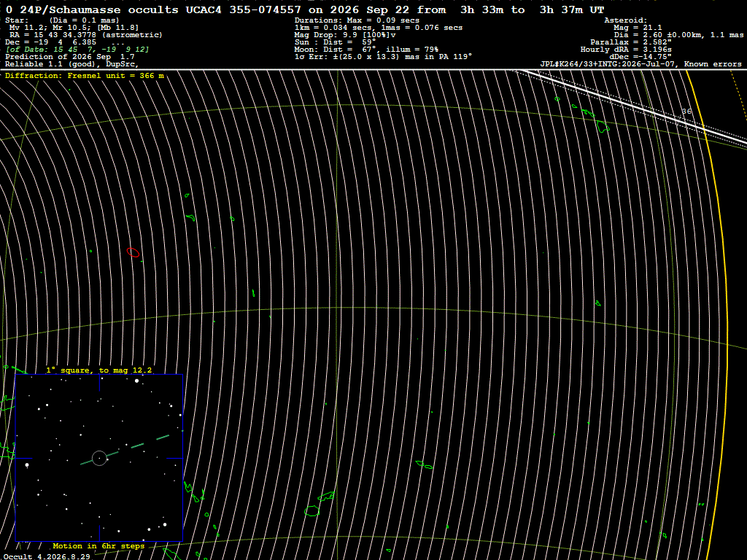
Task: Click the '36' label beside the white path
Action: tap(686, 112)
